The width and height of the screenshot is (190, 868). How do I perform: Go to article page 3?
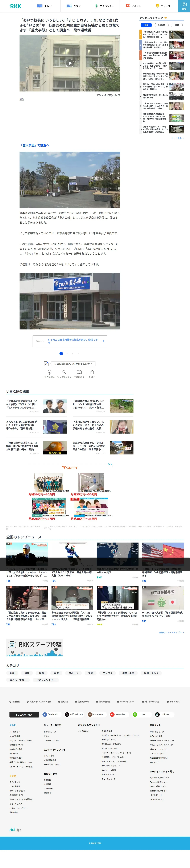point(72,353)
